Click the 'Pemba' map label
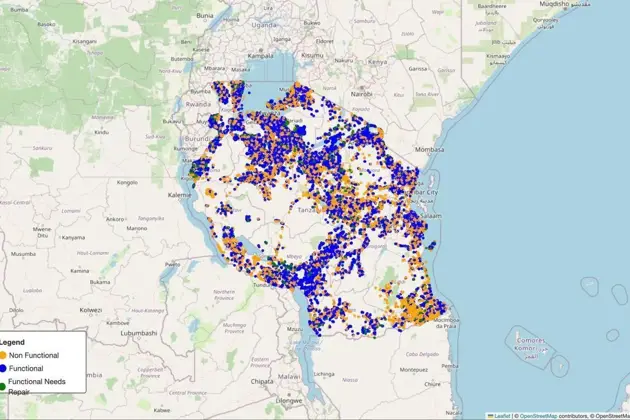This screenshot has width=630, height=420. click(x=450, y=366)
